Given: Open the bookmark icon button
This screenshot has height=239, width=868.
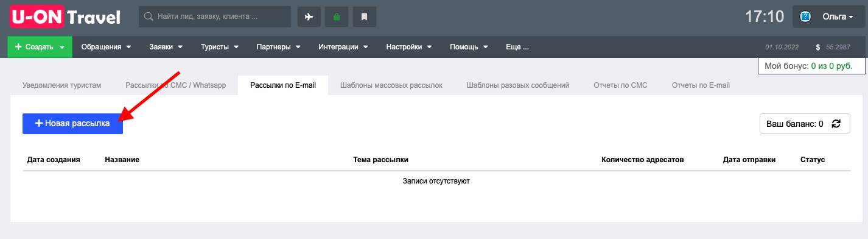Looking at the screenshot, I should 365,17.
